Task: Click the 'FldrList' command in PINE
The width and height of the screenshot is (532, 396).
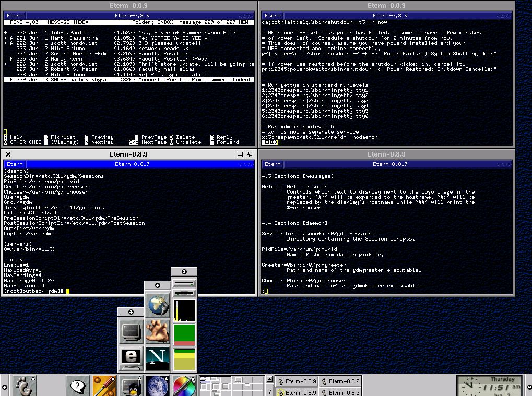Action: [x=63, y=137]
